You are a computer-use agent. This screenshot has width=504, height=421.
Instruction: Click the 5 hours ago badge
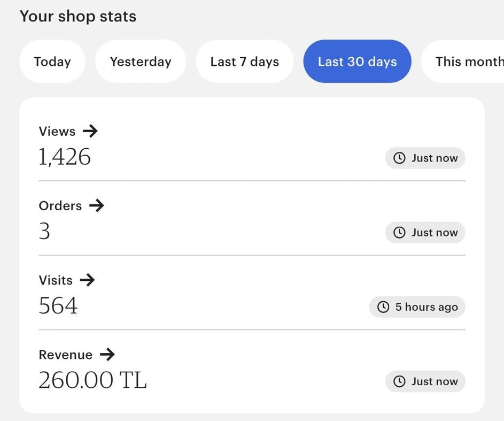click(417, 307)
